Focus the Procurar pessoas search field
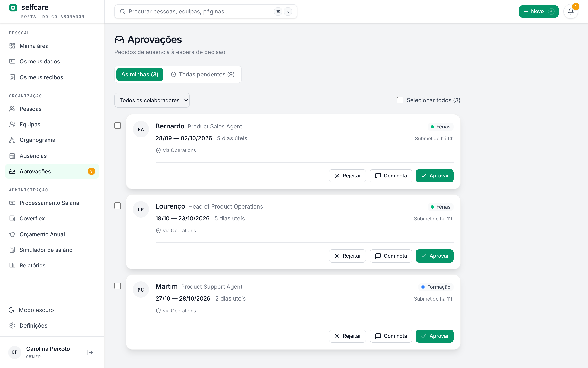Viewport: 588px width, 368px height. (206, 11)
